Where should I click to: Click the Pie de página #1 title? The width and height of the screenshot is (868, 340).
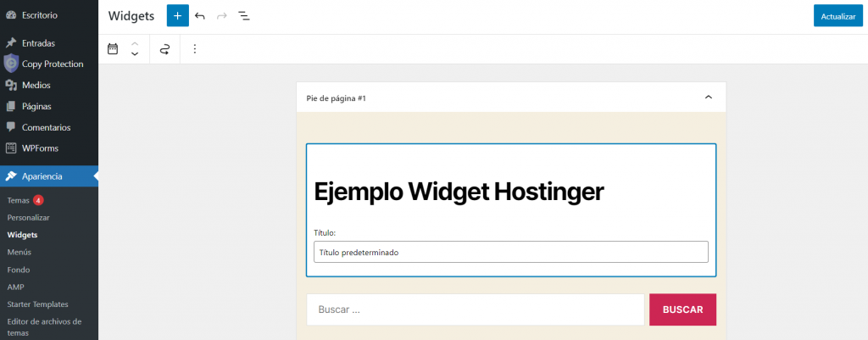336,98
